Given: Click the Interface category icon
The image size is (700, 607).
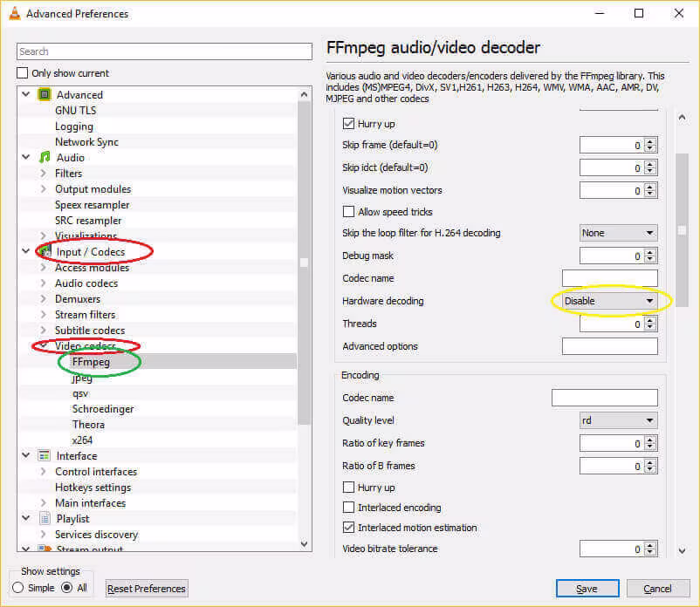Looking at the screenshot, I should (45, 456).
